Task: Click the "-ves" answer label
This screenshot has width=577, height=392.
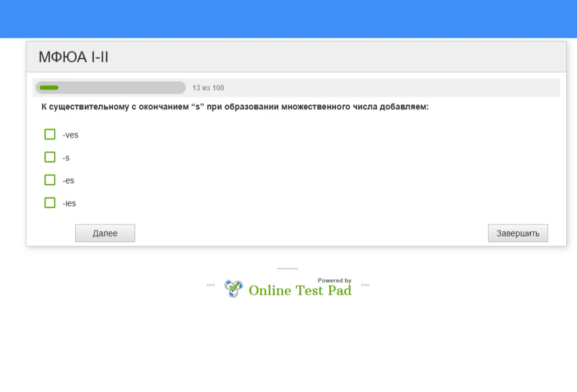Action: [x=70, y=135]
